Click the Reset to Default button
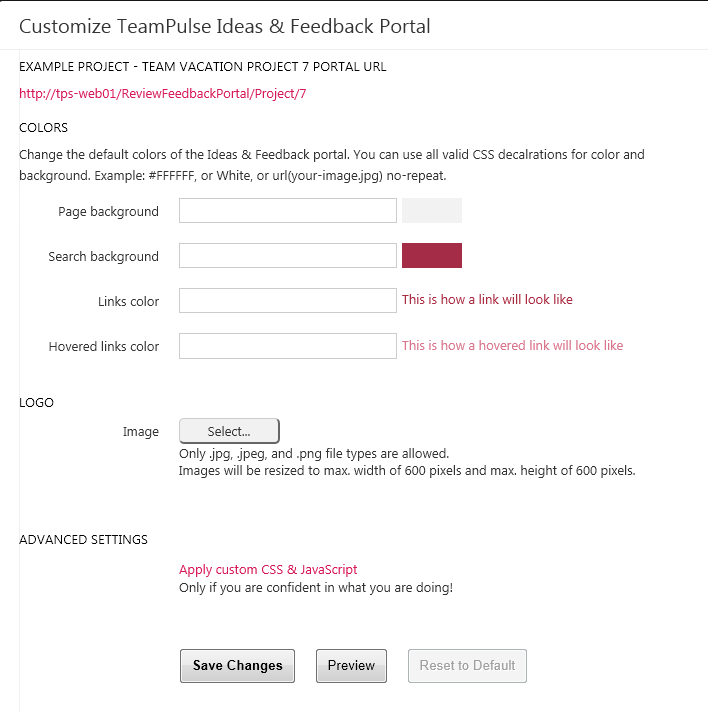Viewport: 708px width, 712px height. pos(467,666)
